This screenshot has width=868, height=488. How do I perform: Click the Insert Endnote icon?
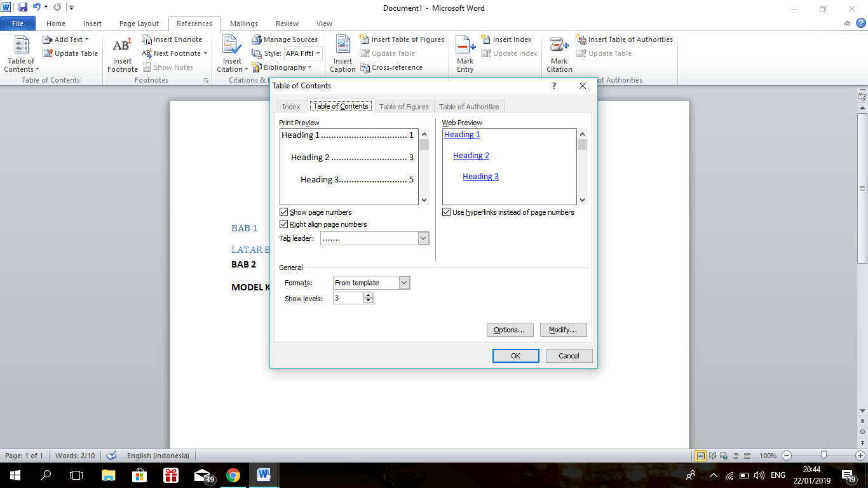click(147, 39)
